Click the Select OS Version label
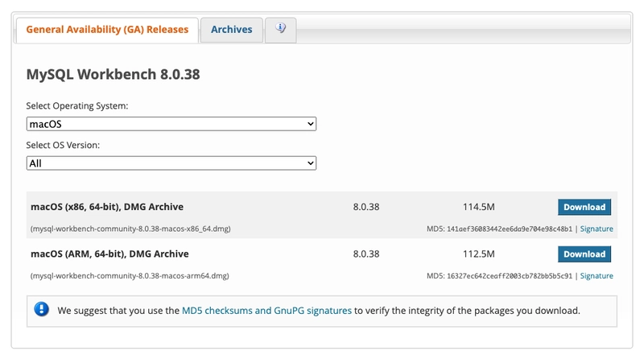644x359 pixels. (63, 145)
